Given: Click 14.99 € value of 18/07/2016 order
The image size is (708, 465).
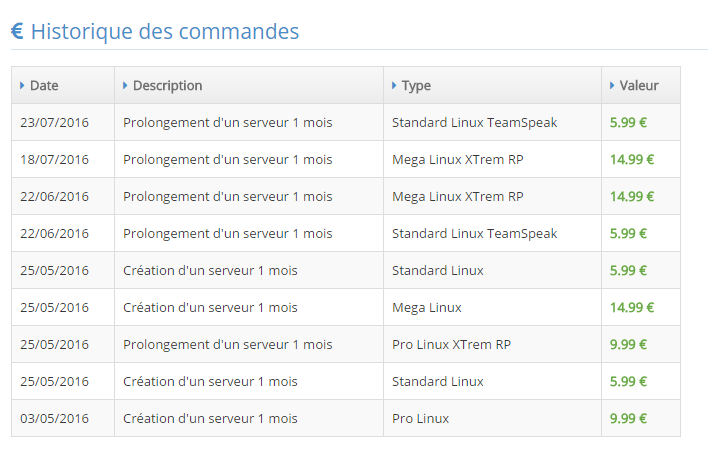Looking at the screenshot, I should (x=632, y=159).
